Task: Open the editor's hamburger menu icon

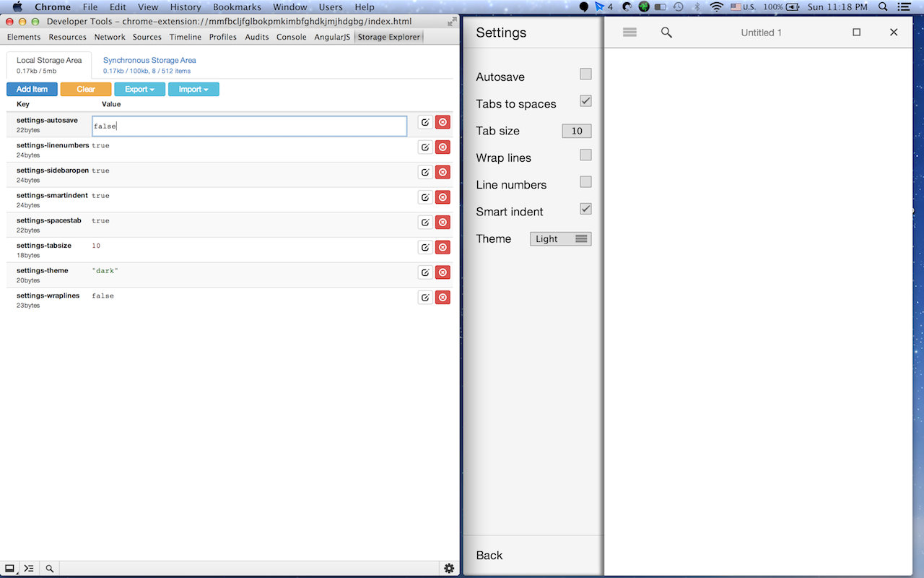Action: [x=629, y=33]
